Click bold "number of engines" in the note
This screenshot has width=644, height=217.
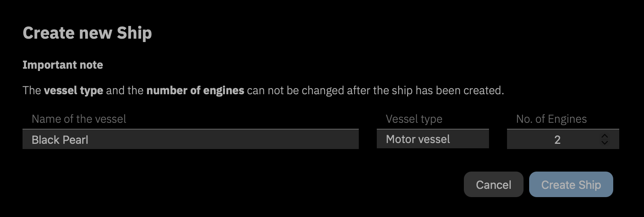[195, 90]
